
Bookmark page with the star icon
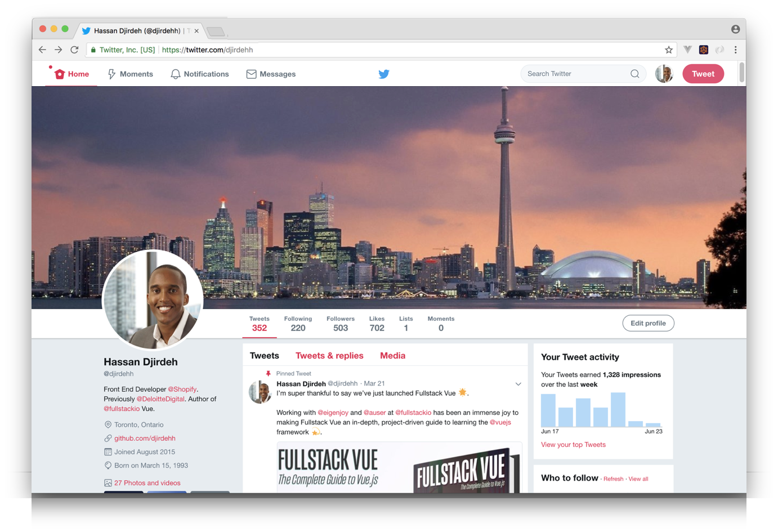(x=669, y=50)
